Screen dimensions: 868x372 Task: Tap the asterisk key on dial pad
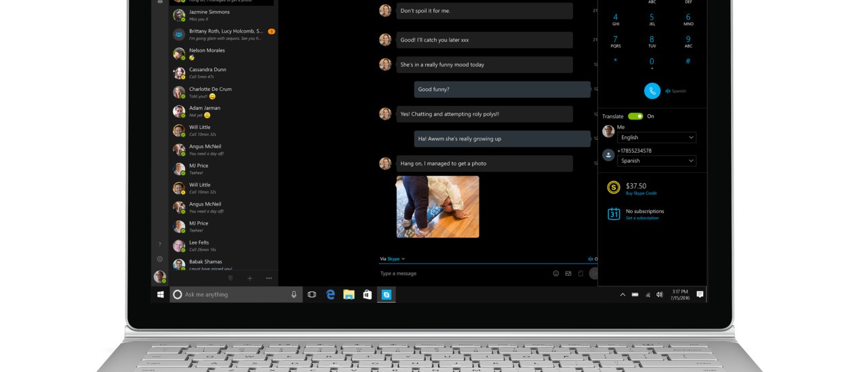[x=616, y=61]
